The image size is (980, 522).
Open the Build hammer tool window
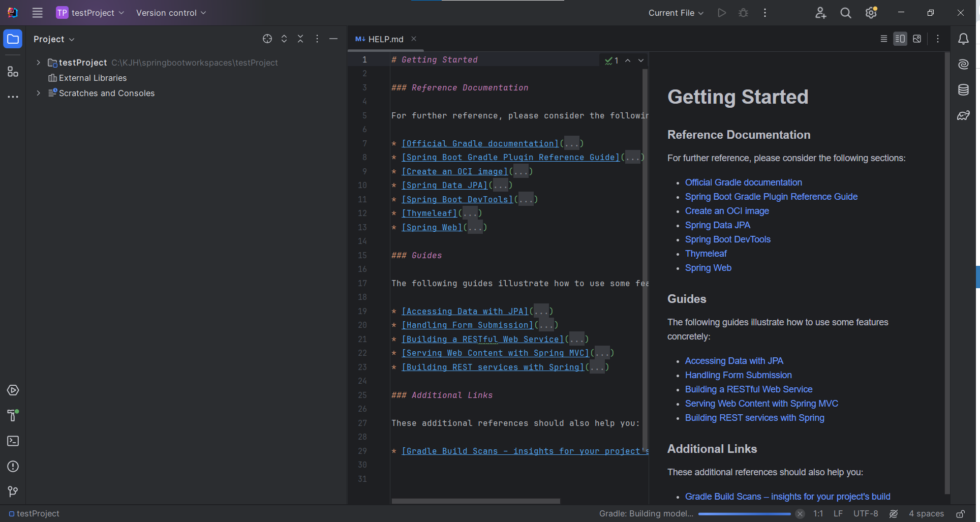pyautogui.click(x=13, y=416)
